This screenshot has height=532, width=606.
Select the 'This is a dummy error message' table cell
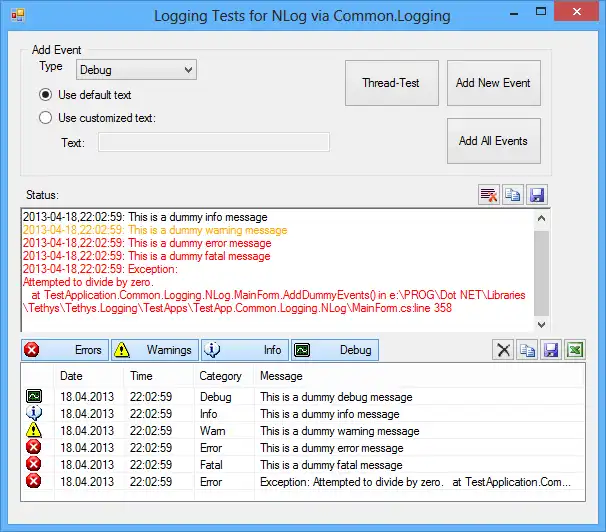pos(332,448)
